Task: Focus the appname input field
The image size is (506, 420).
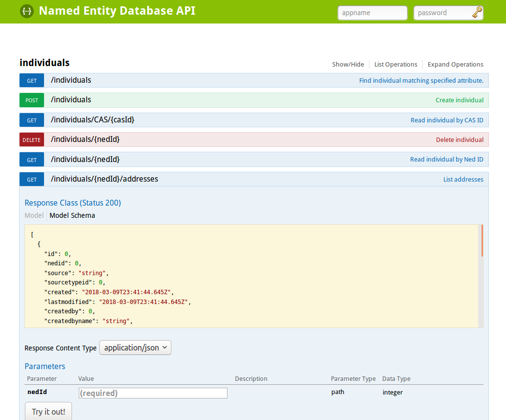Action: coord(372,13)
